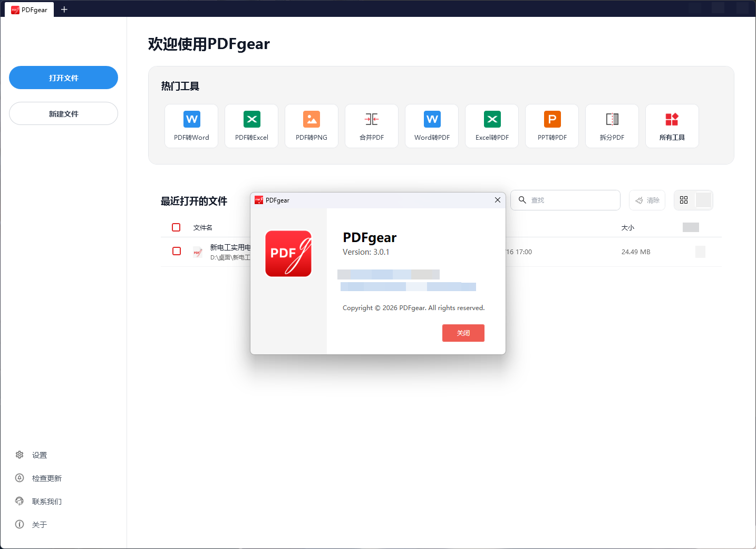Viewport: 756px width, 549px height.
Task: Choose the Excel转PDF tool
Action: coord(492,126)
